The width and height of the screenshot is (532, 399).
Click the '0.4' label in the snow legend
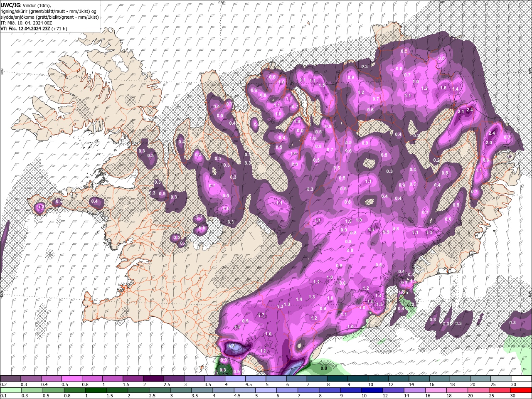pos(44,384)
